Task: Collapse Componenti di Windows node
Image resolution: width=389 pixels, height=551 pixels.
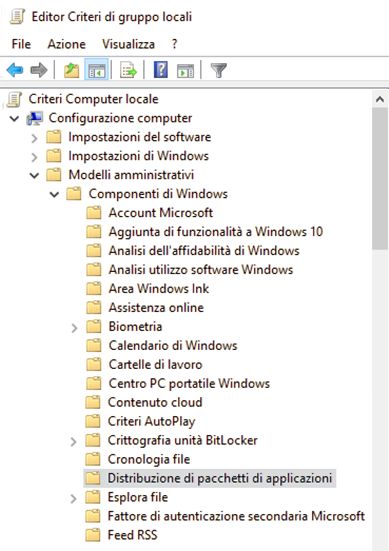Action: click(54, 194)
